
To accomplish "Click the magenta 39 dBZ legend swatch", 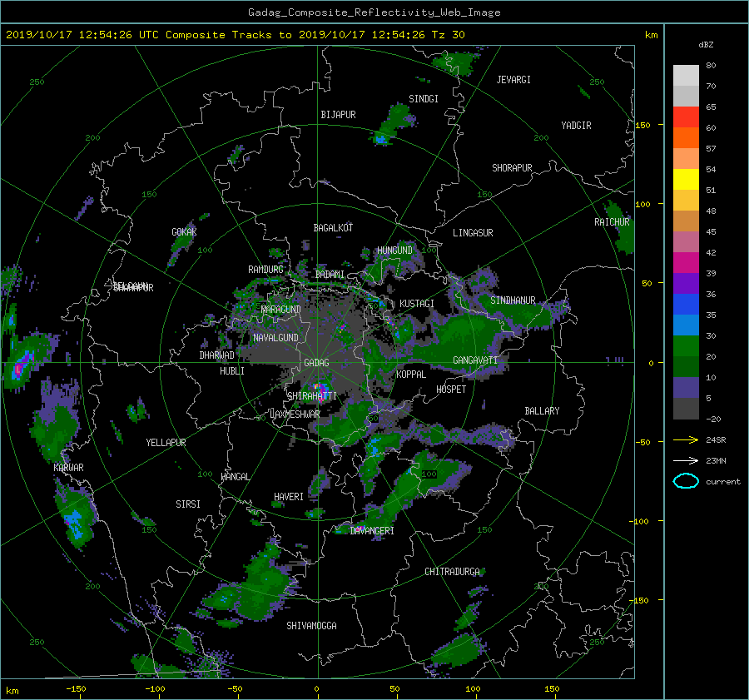I will 686,263.
